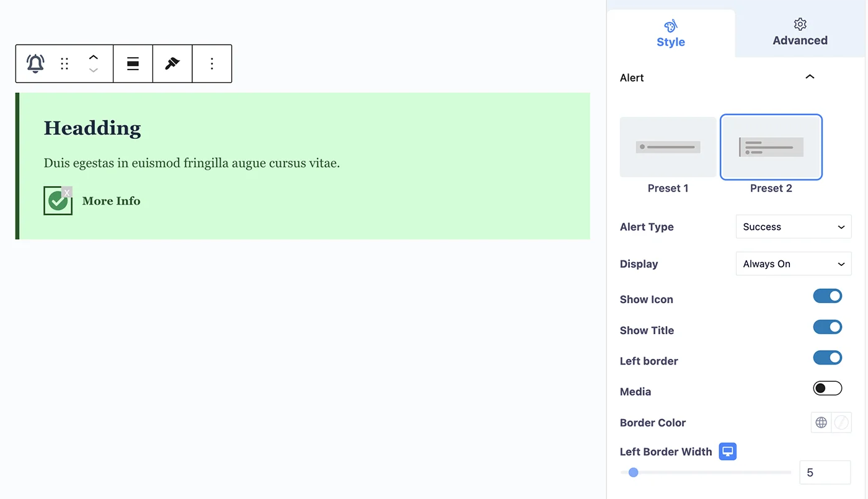The width and height of the screenshot is (868, 499).
Task: Enable the Media switch
Action: (x=828, y=388)
